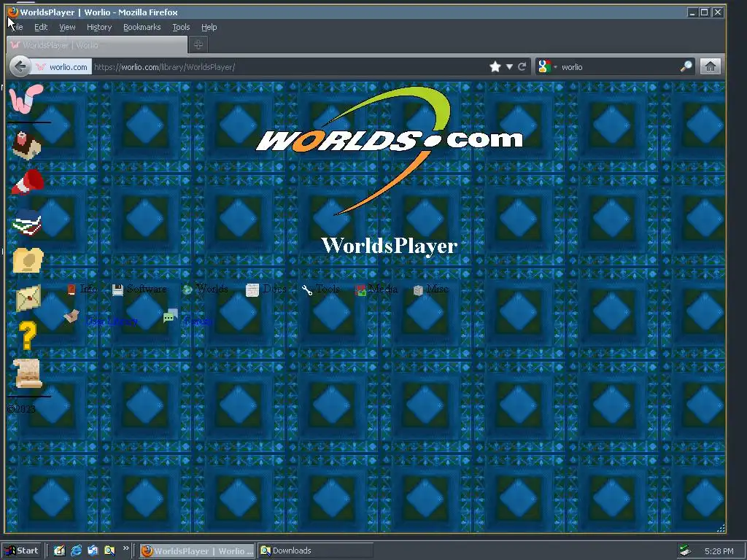Click the Media picture icon
747x560 pixels.
(360, 290)
